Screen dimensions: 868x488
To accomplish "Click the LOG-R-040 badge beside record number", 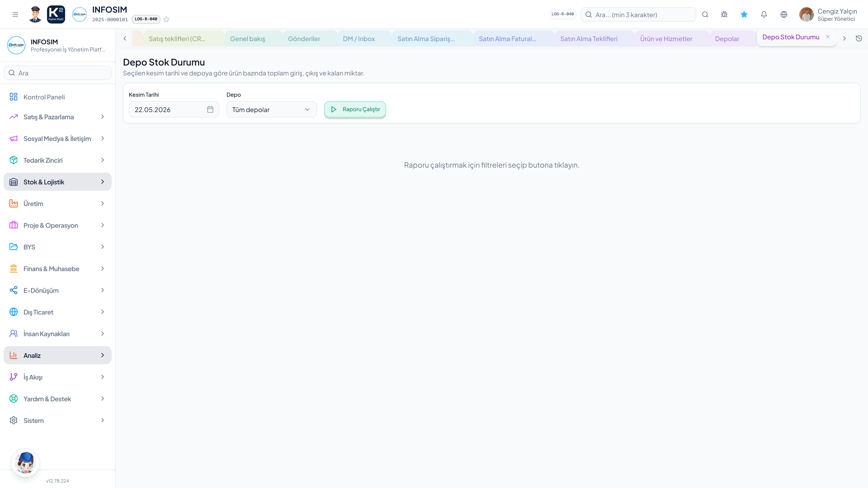I will pos(146,19).
